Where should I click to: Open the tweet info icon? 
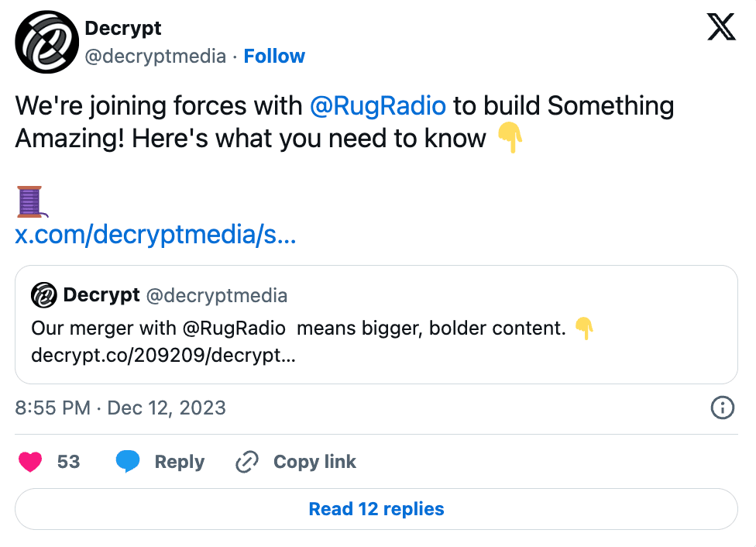tap(722, 408)
